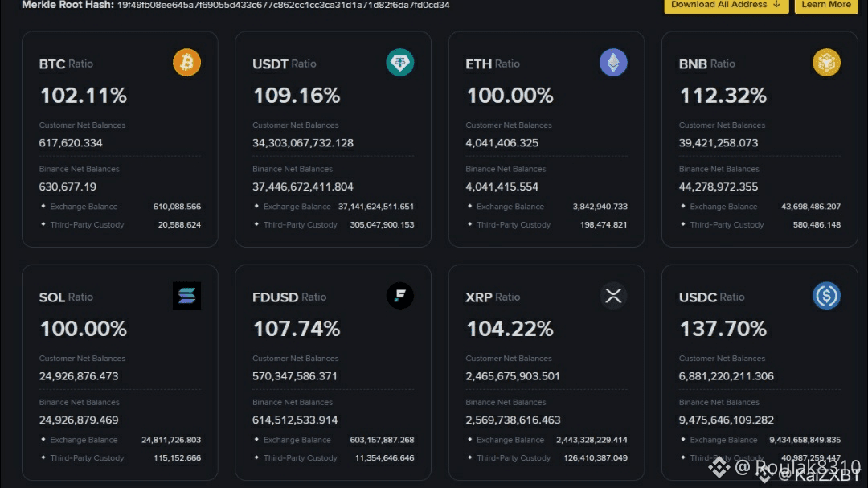Click the Solana logo icon on SOL card
This screenshot has width=868, height=488.
coord(186,296)
